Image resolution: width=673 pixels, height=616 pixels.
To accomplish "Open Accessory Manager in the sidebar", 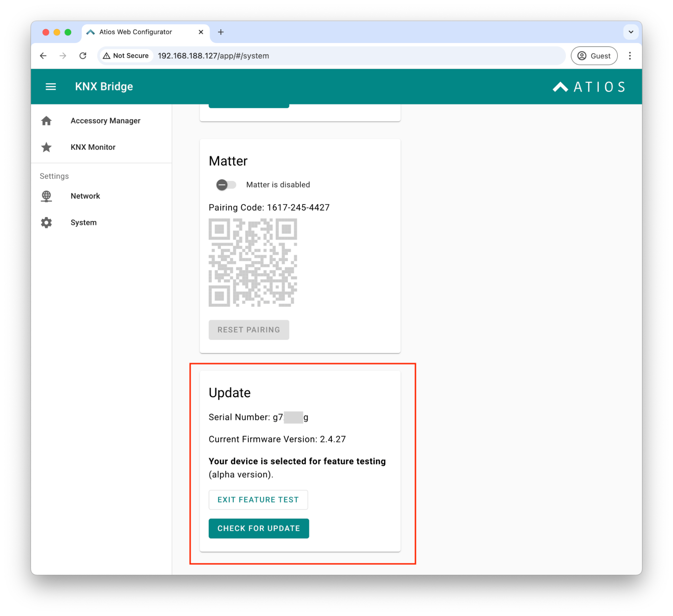I will [101, 120].
